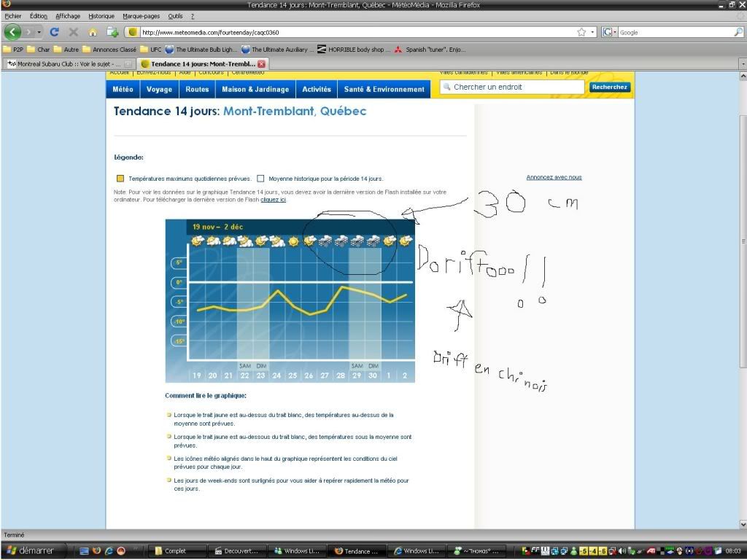Open The Ultimate Bulb Ligh... bookmark
Image resolution: width=747 pixels, height=560 pixels.
click(x=201, y=49)
